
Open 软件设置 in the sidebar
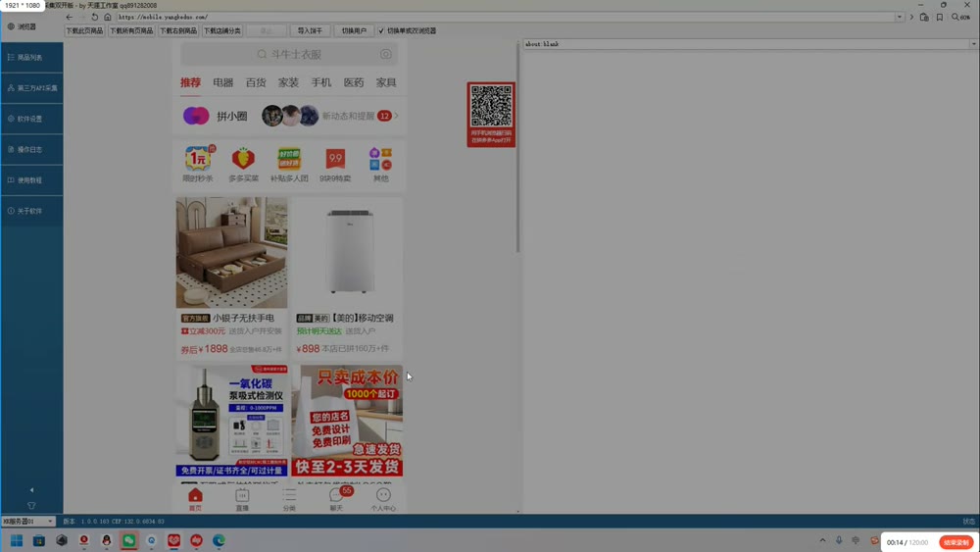(32, 119)
